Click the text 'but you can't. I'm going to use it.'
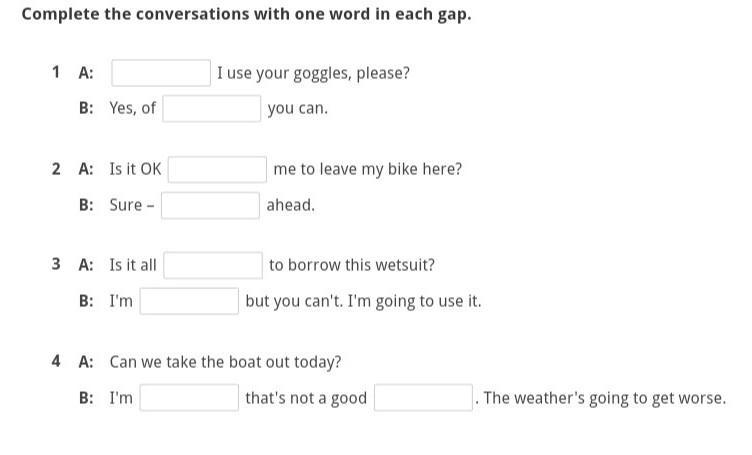Screen dimensions: 752x455 [x=363, y=302]
